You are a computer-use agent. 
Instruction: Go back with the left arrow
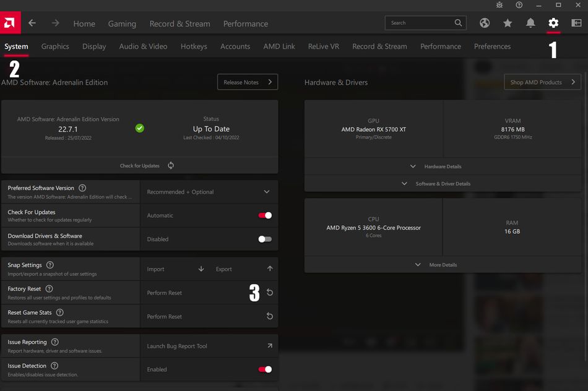32,24
